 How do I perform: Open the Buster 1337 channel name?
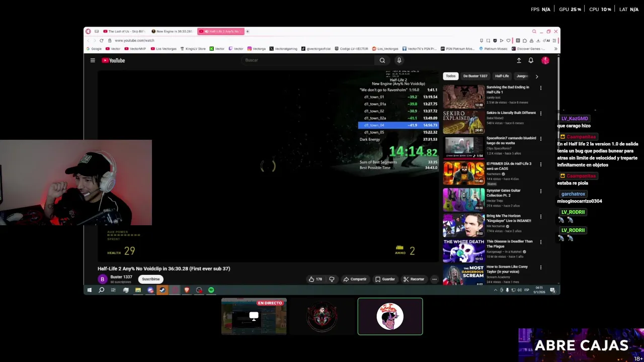pyautogui.click(x=121, y=277)
